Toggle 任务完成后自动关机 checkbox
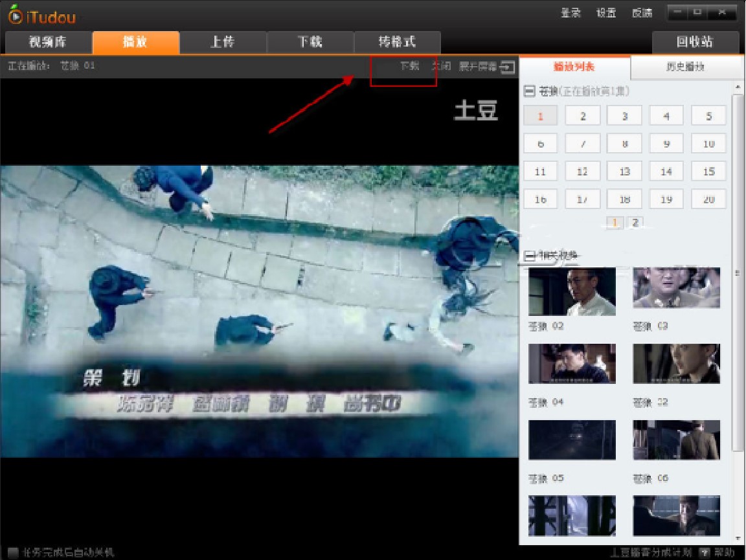 click(13, 552)
